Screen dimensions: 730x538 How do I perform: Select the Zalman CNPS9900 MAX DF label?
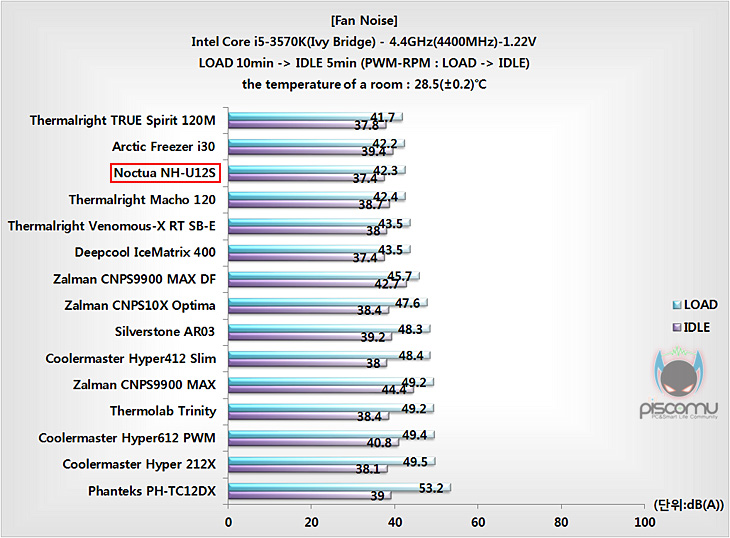coord(135,279)
